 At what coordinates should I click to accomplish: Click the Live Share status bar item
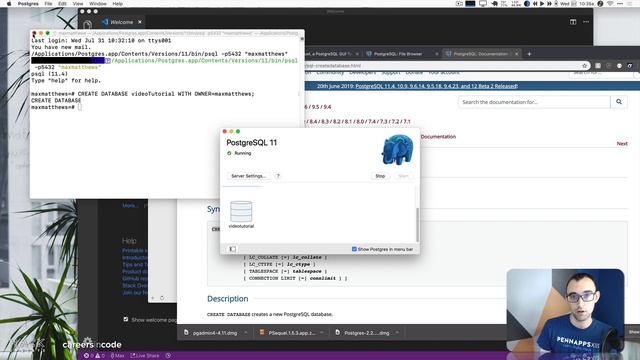tap(144, 356)
